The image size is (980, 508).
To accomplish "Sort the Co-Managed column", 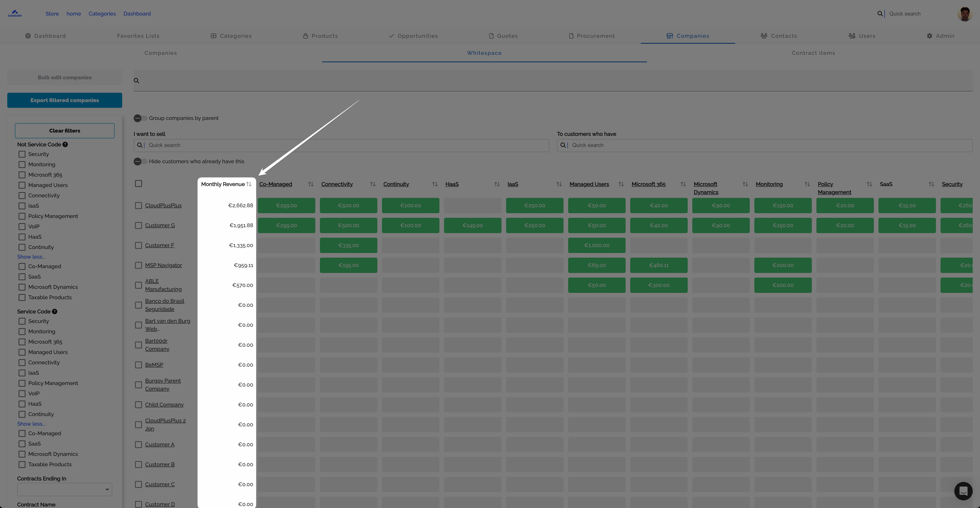I will [x=311, y=184].
